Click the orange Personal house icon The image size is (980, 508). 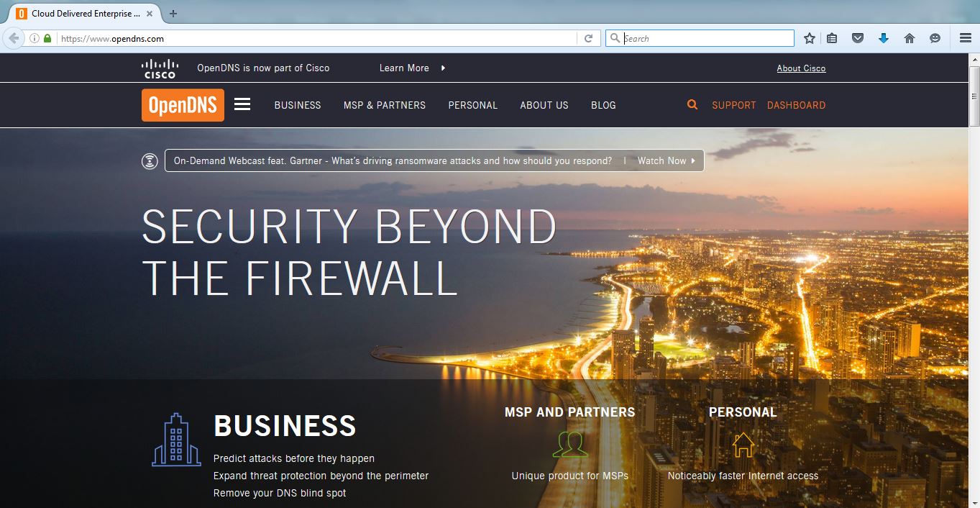(743, 444)
